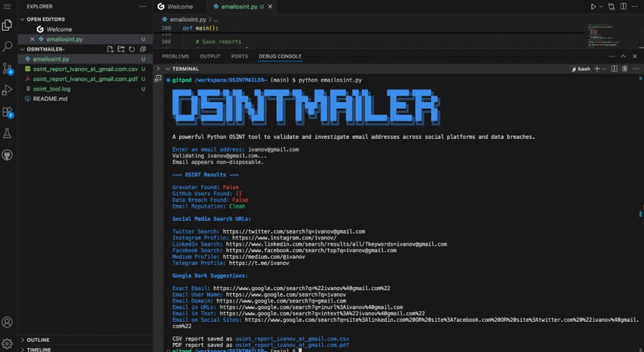644x352 pixels.
Task: Select Welcome in Open Editors list
Action: coord(85,30)
